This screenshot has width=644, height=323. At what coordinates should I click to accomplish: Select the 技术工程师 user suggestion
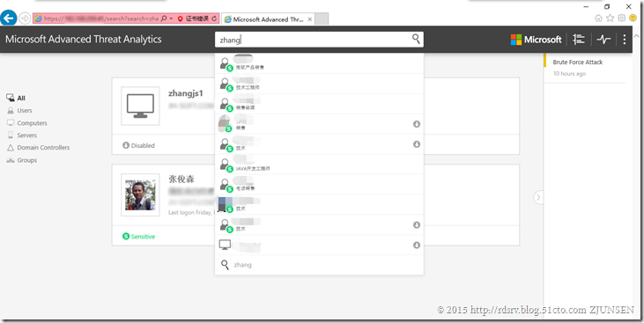(319, 84)
